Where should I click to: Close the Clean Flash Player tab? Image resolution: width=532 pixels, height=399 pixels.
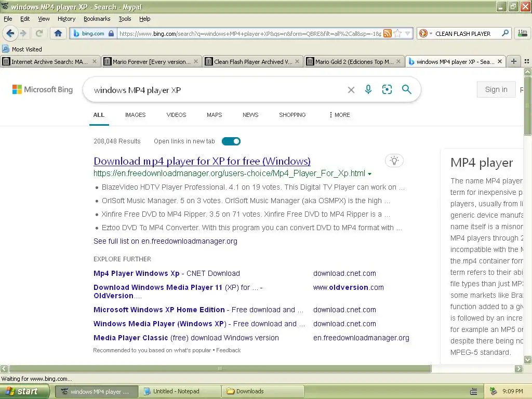(297, 61)
